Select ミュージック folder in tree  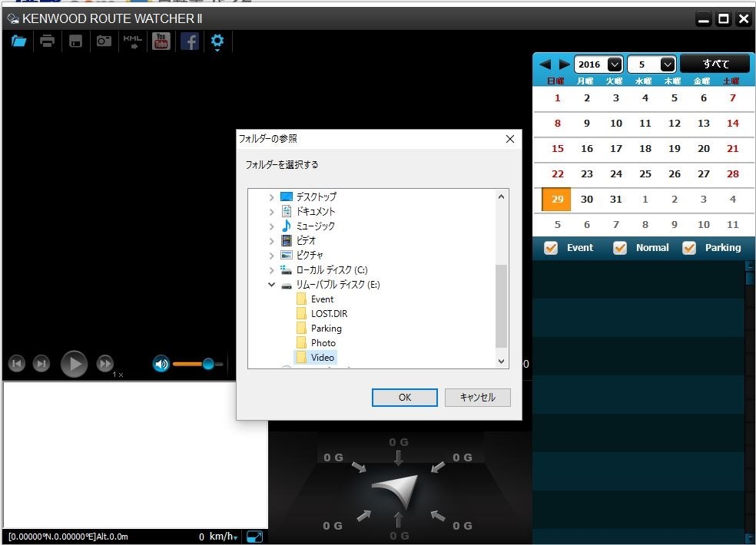pyautogui.click(x=315, y=226)
